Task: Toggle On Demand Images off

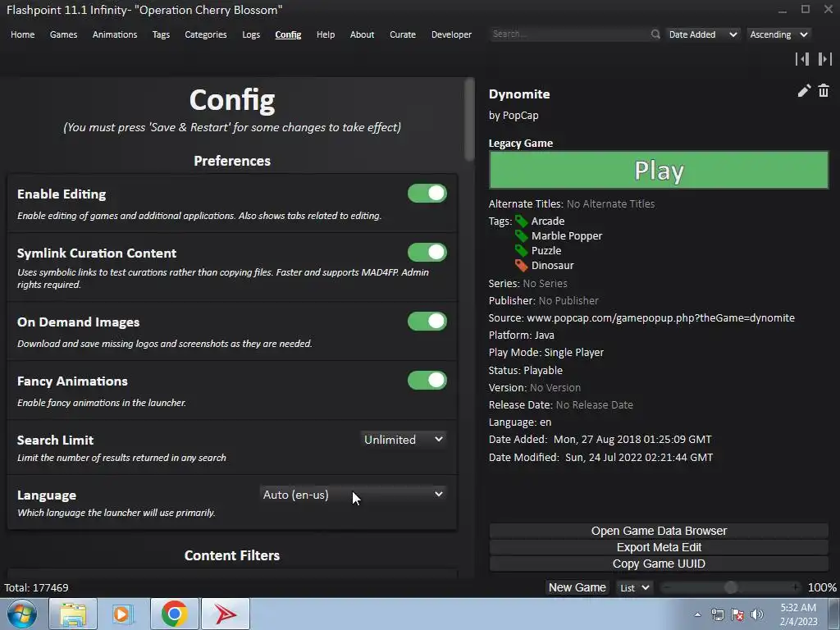Action: pyautogui.click(x=427, y=322)
